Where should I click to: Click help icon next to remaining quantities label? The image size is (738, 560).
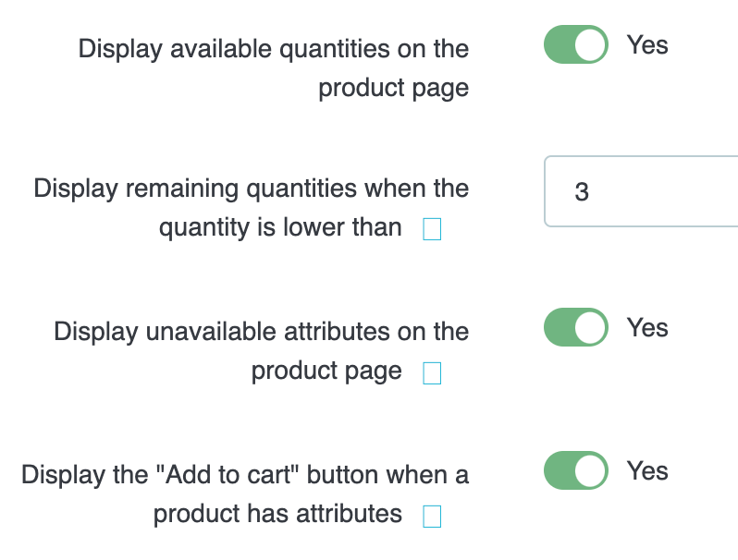click(x=431, y=229)
